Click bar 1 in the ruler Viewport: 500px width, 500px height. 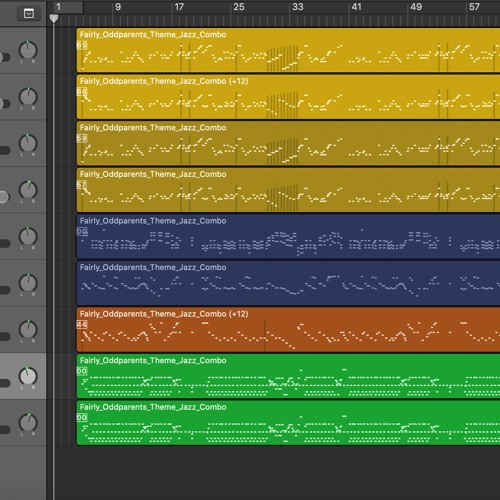point(59,7)
